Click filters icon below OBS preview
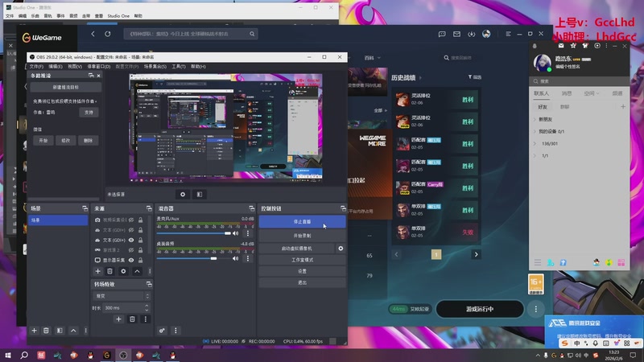Image resolution: width=644 pixels, height=362 pixels. pyautogui.click(x=200, y=195)
